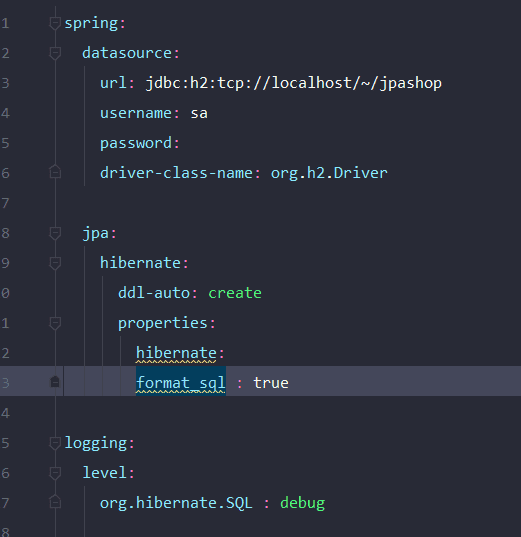
Task: Click the debug logging level value
Action: click(x=302, y=503)
